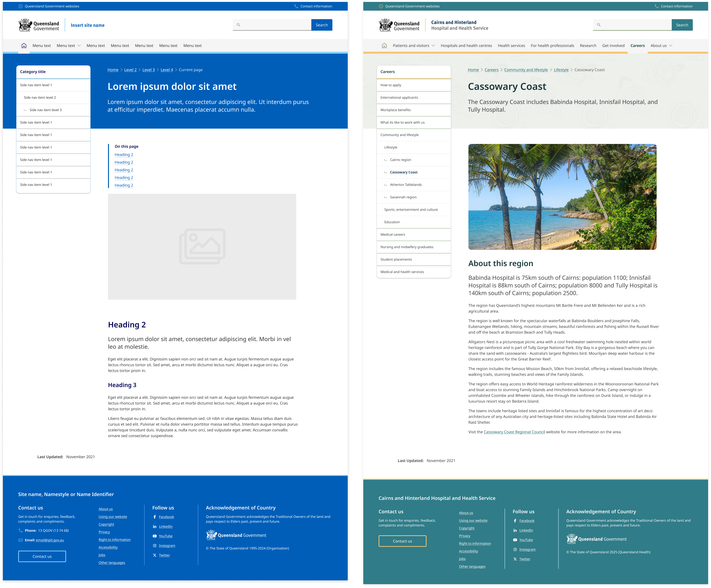Click Contact us button in teal footer
711x588 pixels.
coord(402,541)
